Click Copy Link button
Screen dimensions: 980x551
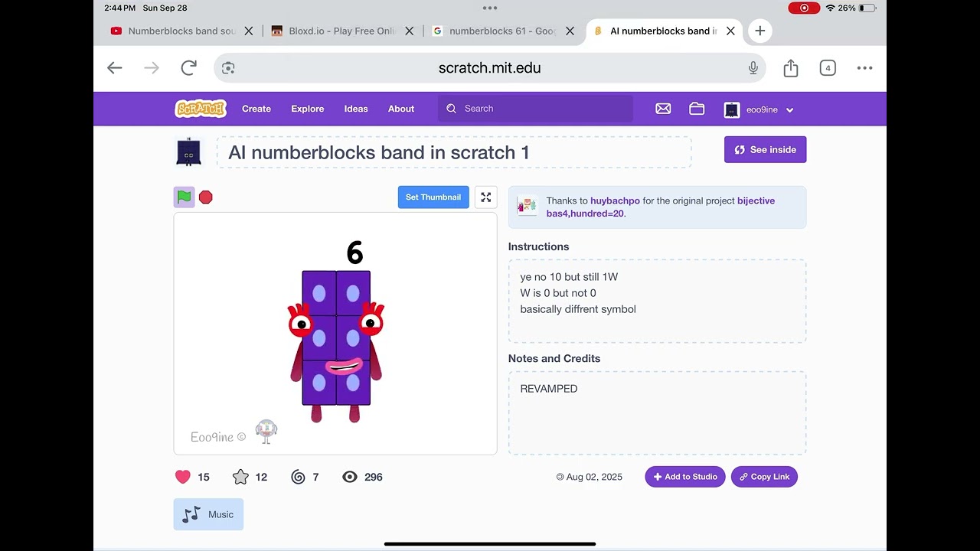click(x=764, y=477)
